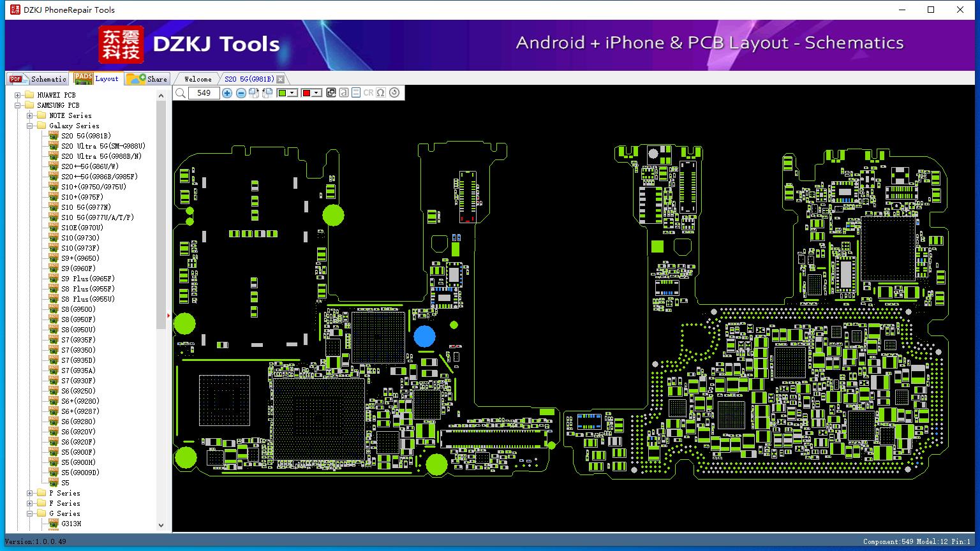Expand the F Series folder

pos(30,503)
